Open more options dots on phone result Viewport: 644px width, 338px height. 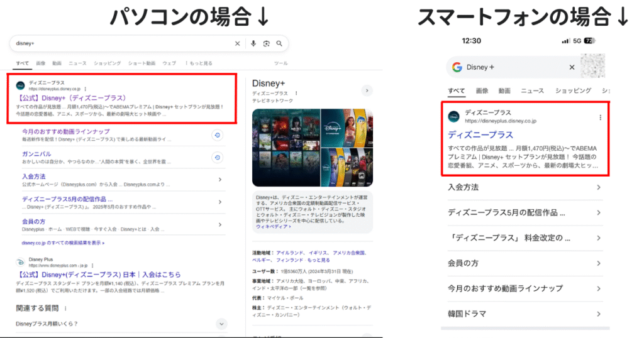pos(600,117)
